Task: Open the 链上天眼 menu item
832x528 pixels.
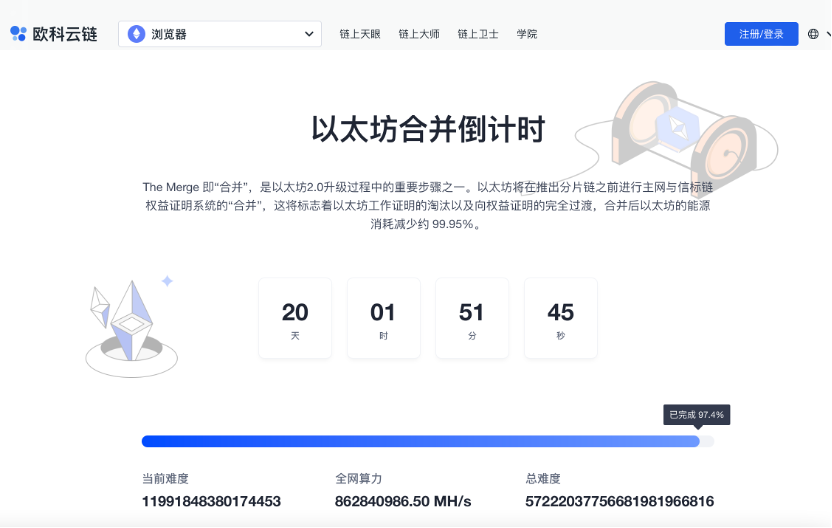Action: (360, 34)
